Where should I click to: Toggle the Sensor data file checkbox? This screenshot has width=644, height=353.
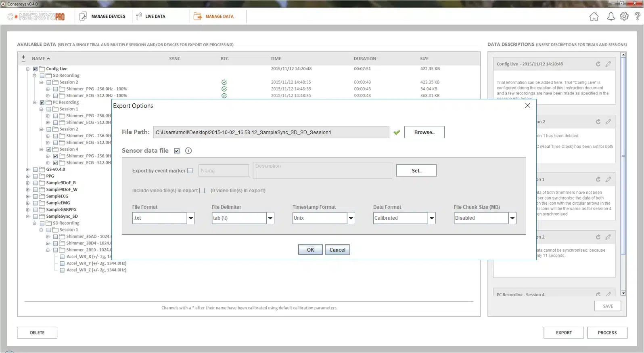(x=177, y=151)
